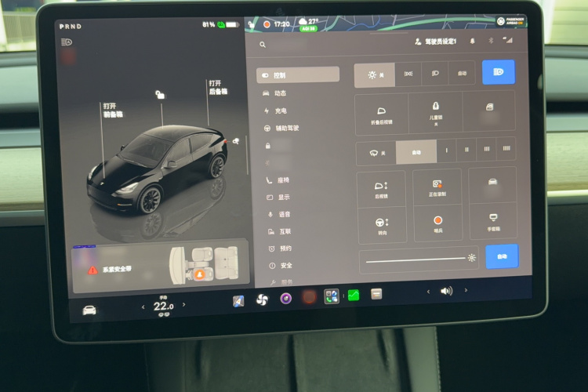Open the 手套箱 glovebox
Image resolution: width=588 pixels, height=392 pixels.
point(493,222)
